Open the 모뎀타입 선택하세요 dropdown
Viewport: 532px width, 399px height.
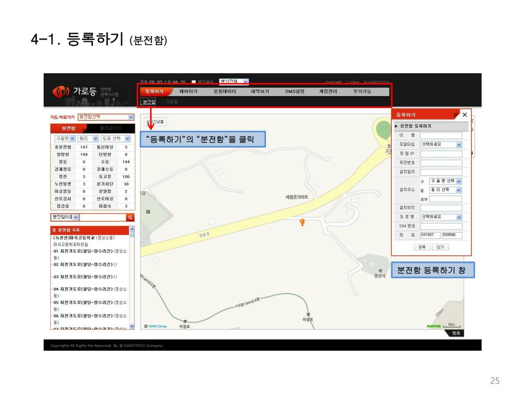[x=441, y=144]
